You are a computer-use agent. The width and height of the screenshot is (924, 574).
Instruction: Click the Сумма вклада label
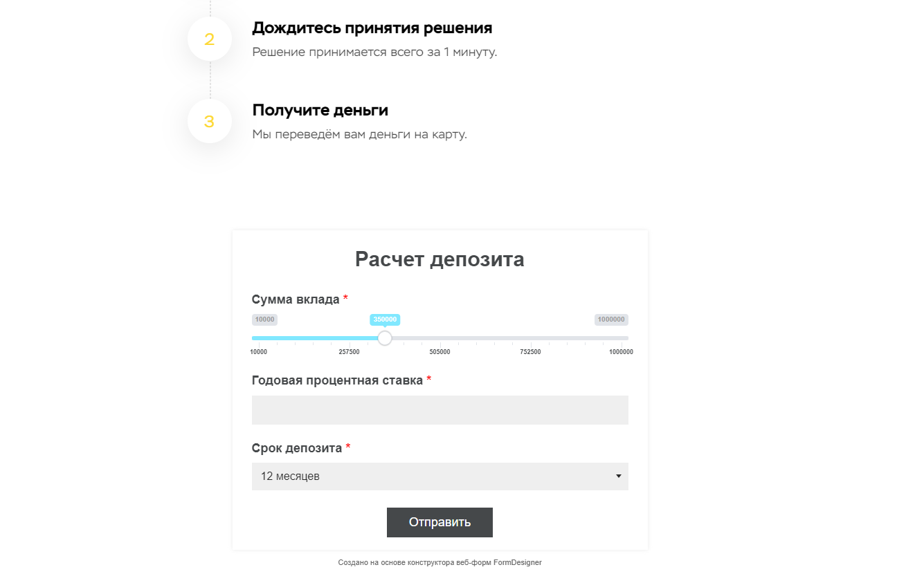pos(296,299)
